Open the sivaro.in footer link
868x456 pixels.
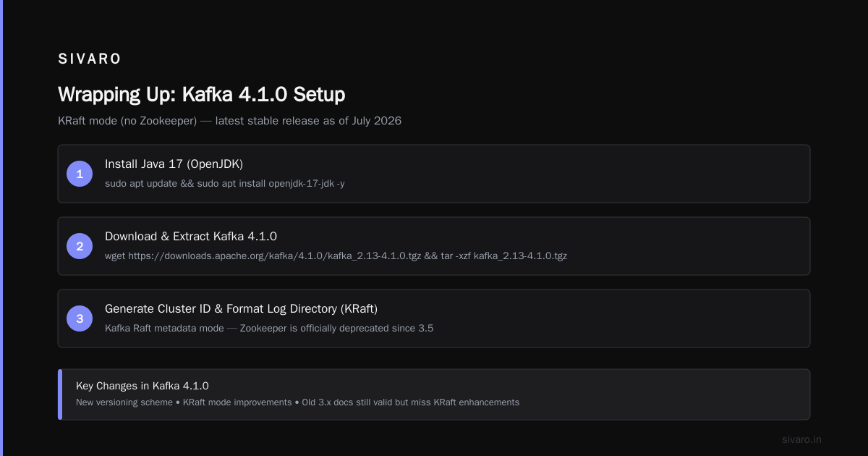pyautogui.click(x=801, y=439)
